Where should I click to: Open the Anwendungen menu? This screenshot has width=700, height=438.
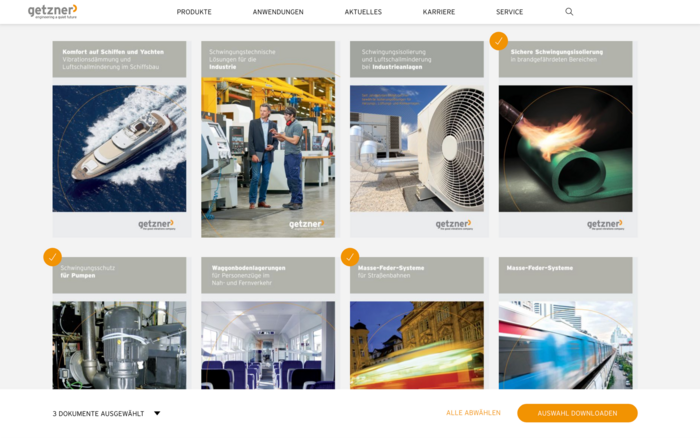tap(278, 12)
